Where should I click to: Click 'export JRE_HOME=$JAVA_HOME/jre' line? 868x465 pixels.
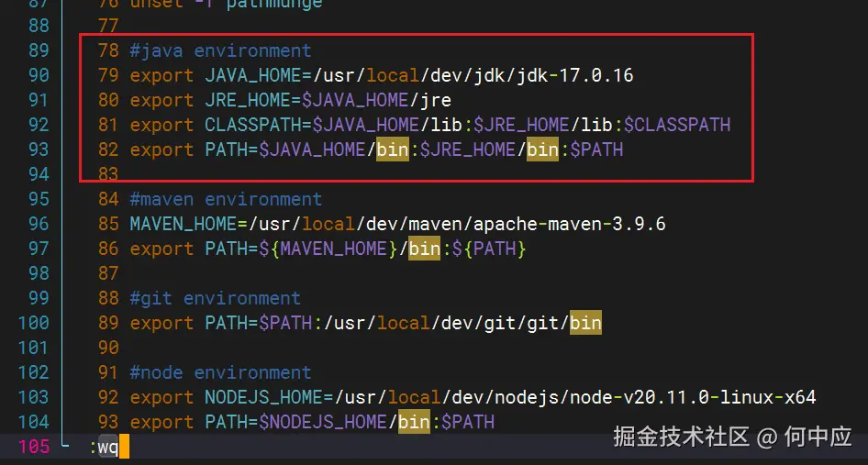(291, 100)
